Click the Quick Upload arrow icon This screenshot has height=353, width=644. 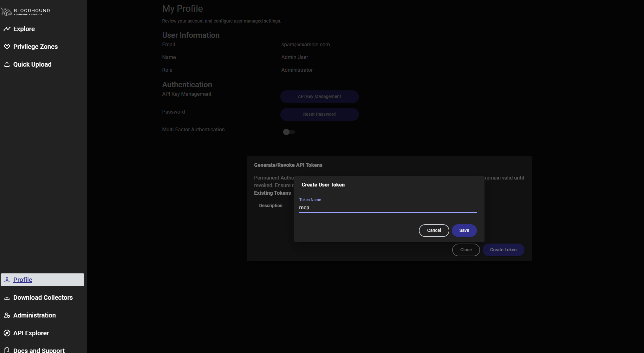(x=7, y=64)
